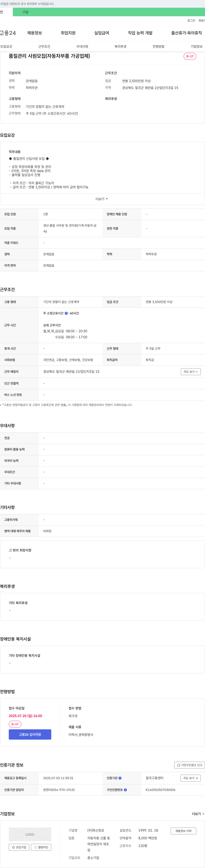
Task: Open 더보기 link next to 기업정보
Action: pyautogui.click(x=198, y=814)
